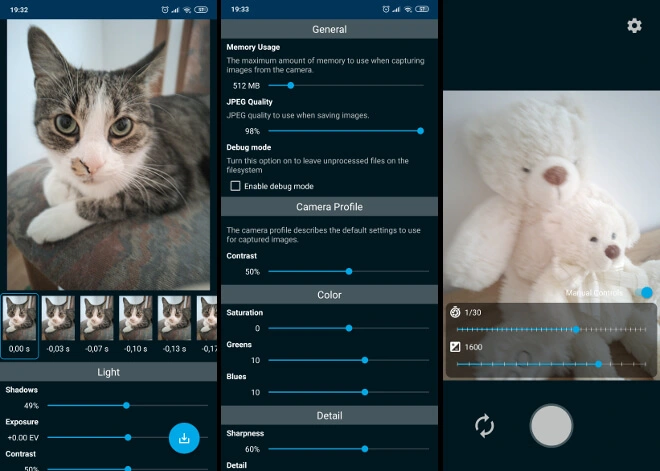The width and height of the screenshot is (660, 471).
Task: Open camera settings with the gear icon
Action: tap(634, 25)
